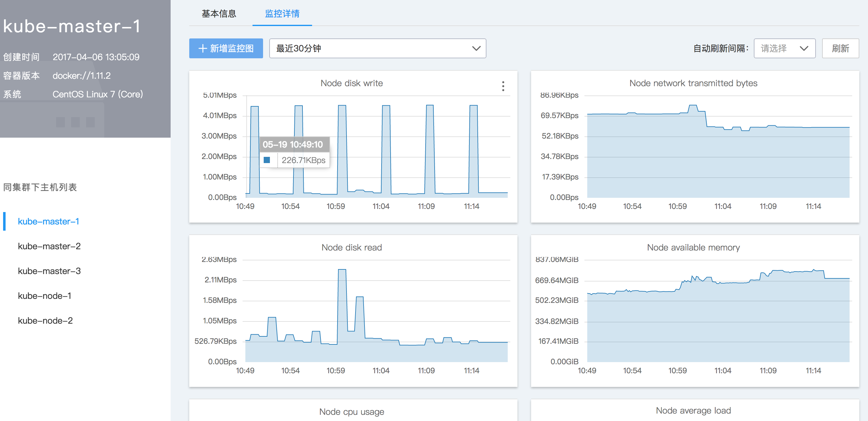Go to kube-master-3 host
The width and height of the screenshot is (868, 421).
tap(49, 271)
